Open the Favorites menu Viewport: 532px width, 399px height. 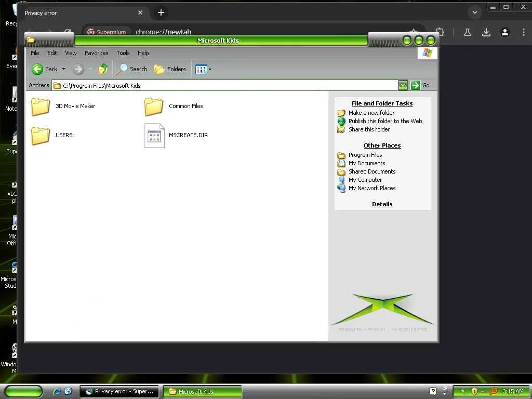coord(96,53)
